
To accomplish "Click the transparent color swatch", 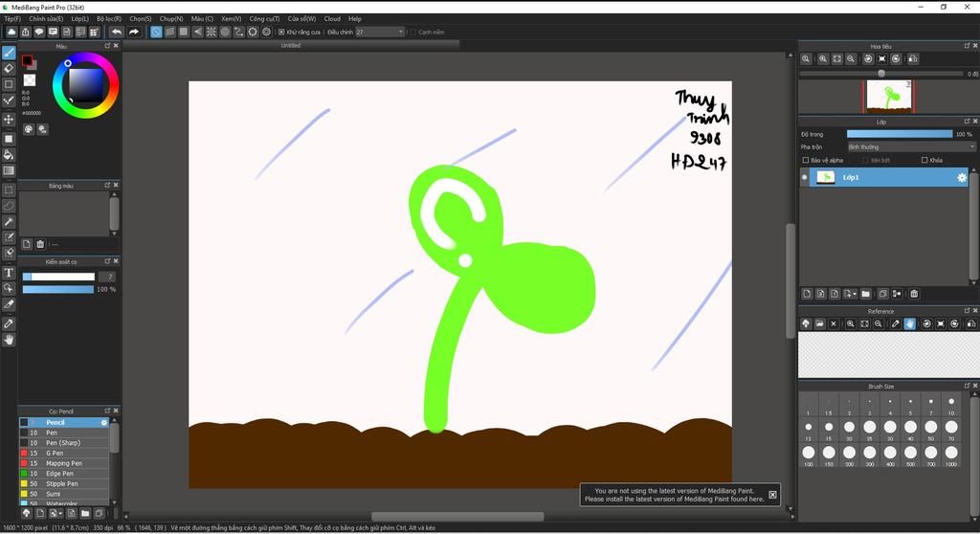I will pyautogui.click(x=30, y=80).
